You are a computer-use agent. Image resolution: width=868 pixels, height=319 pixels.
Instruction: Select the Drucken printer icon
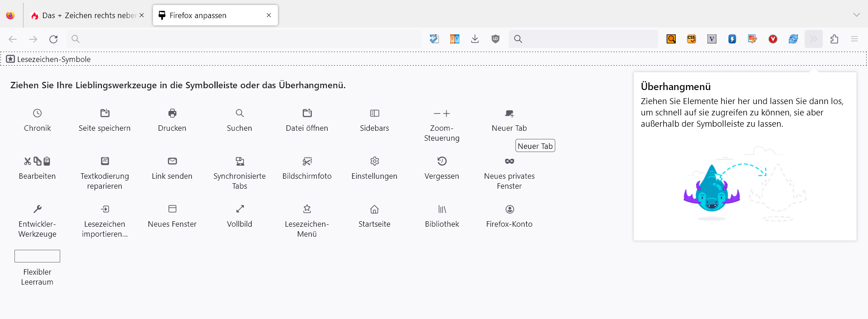coord(172,113)
